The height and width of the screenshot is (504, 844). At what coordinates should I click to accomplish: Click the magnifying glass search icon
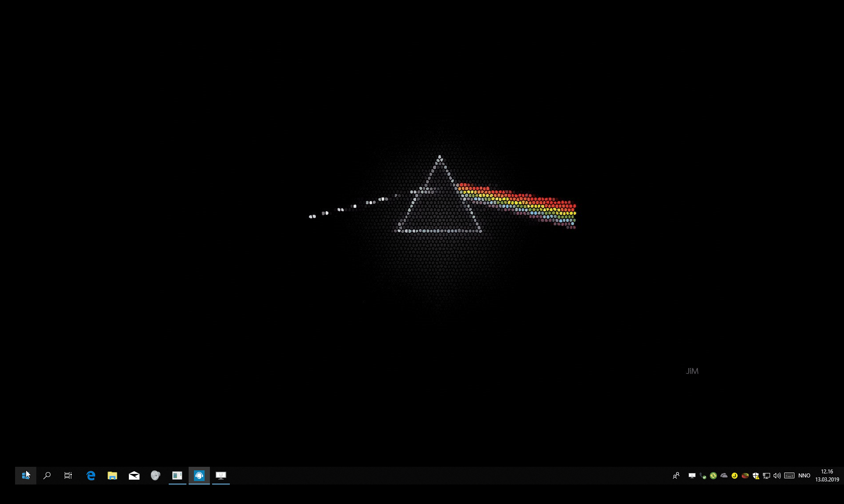[47, 476]
